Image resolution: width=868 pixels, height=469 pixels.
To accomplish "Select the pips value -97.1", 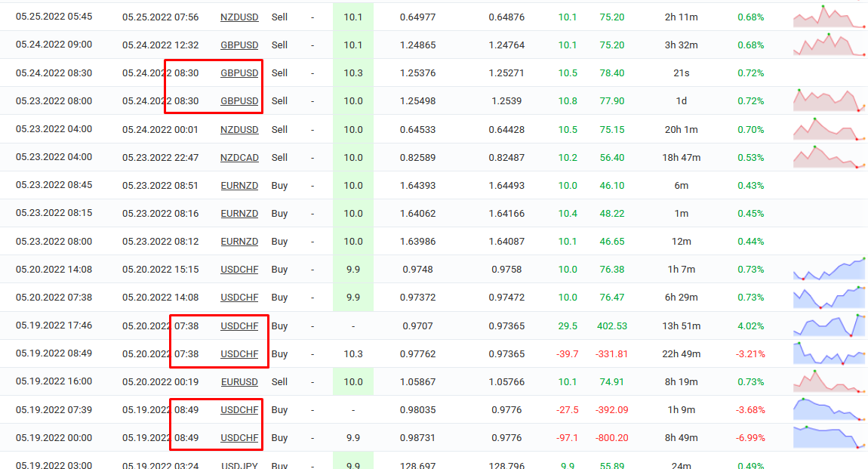I will pos(568,438).
